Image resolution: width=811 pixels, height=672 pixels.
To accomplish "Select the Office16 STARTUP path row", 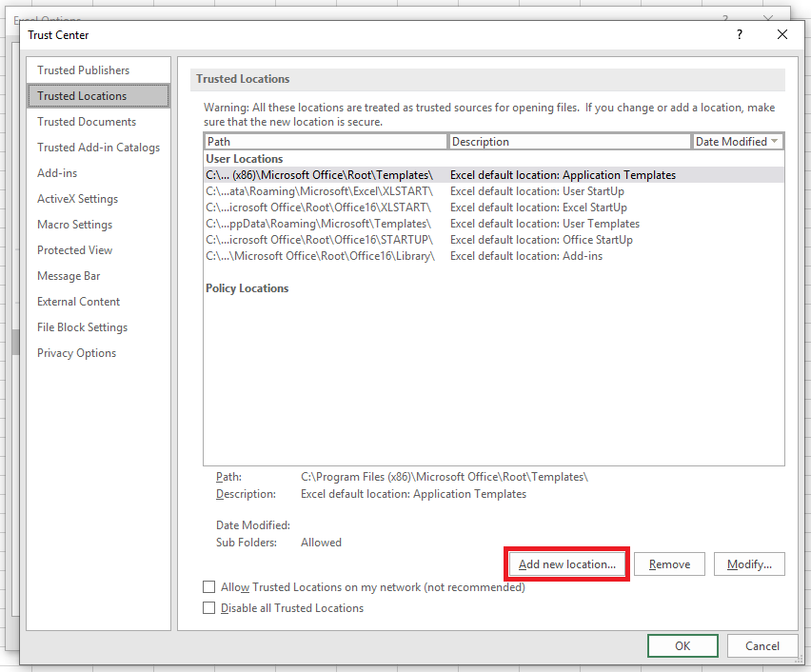I will click(494, 240).
